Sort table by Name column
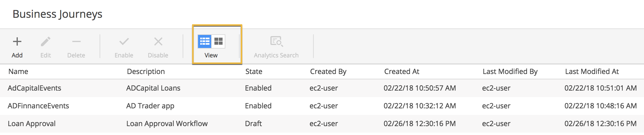 18,71
